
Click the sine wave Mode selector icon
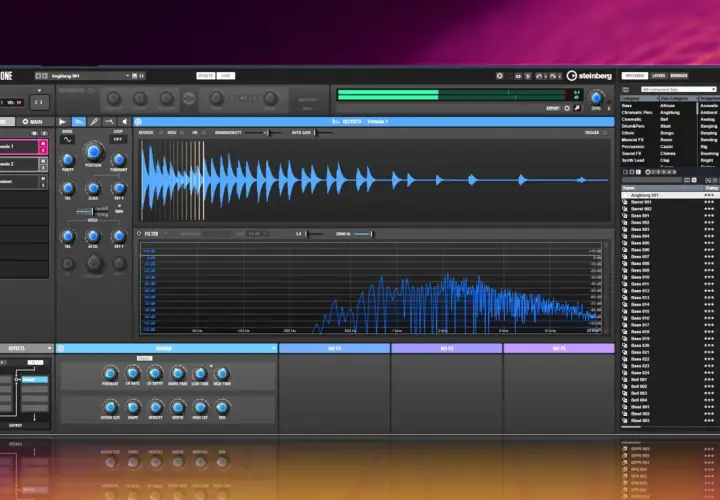68,140
